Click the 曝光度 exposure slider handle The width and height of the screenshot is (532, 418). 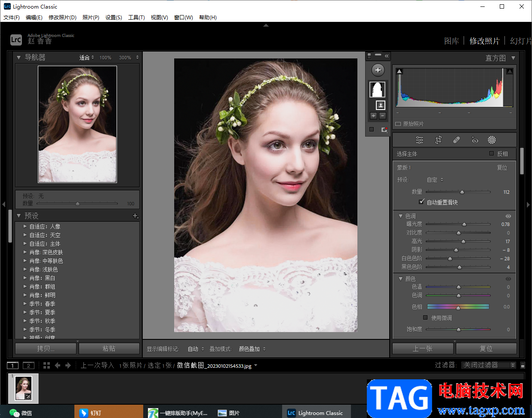(464, 224)
